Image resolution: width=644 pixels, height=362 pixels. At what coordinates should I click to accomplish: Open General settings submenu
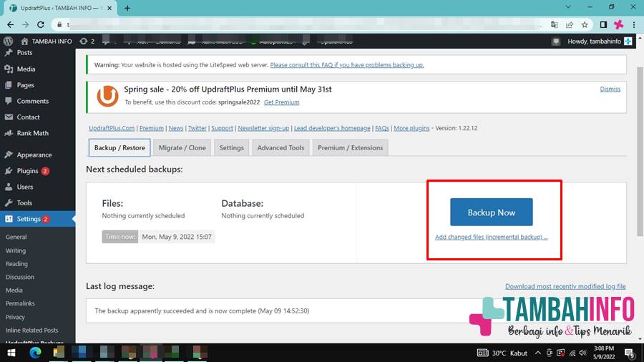pos(16,237)
